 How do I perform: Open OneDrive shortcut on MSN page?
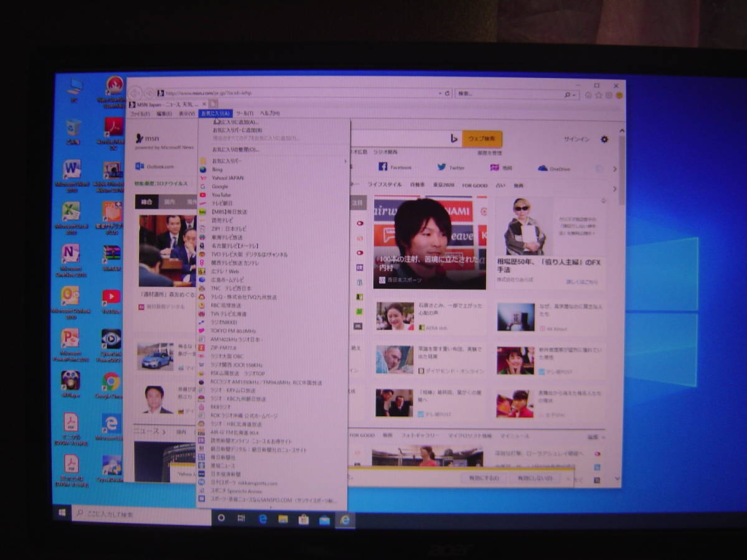click(x=554, y=169)
